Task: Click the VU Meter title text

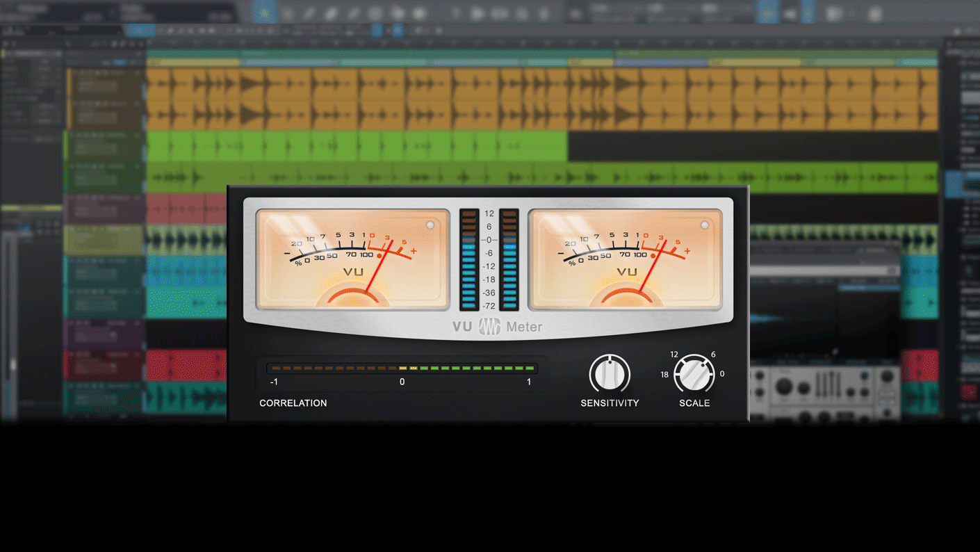Action: click(524, 327)
